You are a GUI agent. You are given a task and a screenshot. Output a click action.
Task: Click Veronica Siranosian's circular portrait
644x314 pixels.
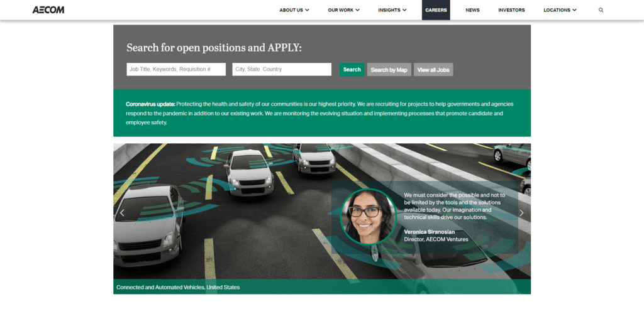[369, 217]
